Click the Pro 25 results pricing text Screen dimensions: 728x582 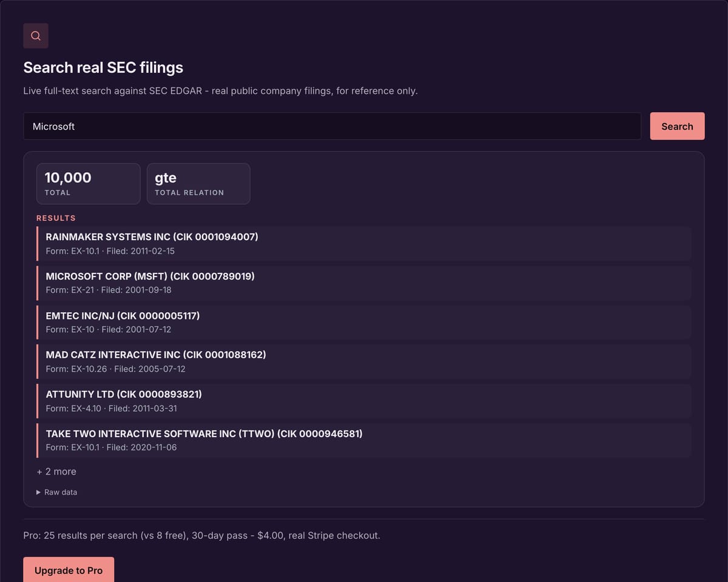201,536
